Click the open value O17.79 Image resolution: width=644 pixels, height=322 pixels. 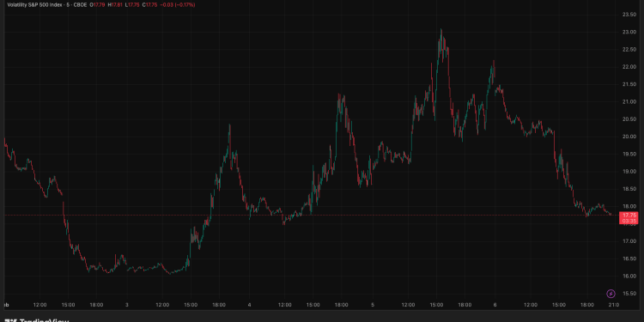pyautogui.click(x=97, y=5)
